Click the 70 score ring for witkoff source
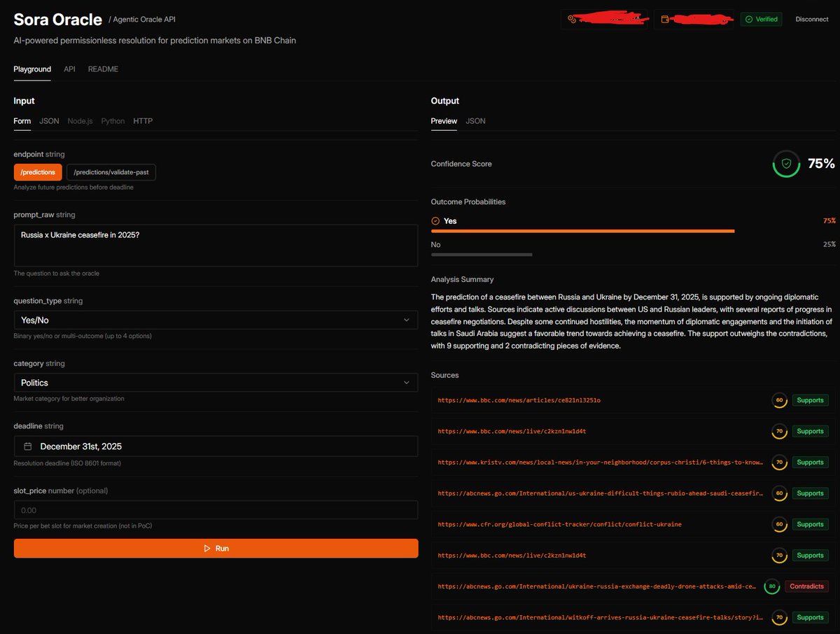 779,617
